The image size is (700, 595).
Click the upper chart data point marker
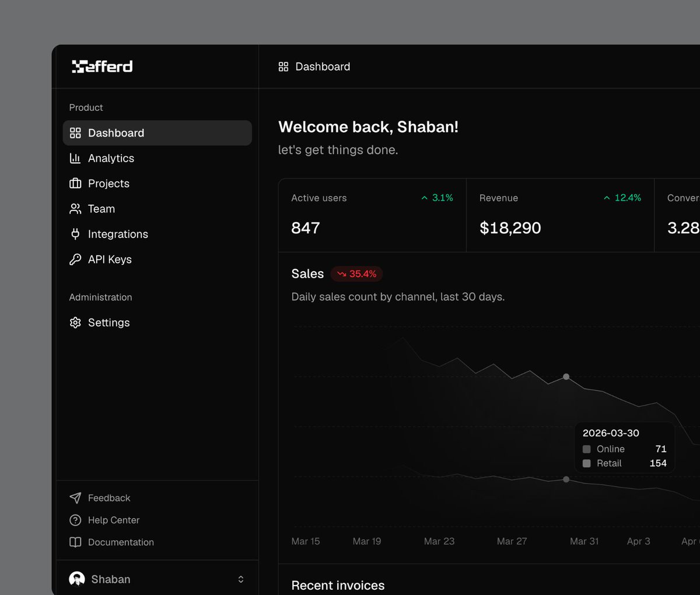tap(566, 377)
